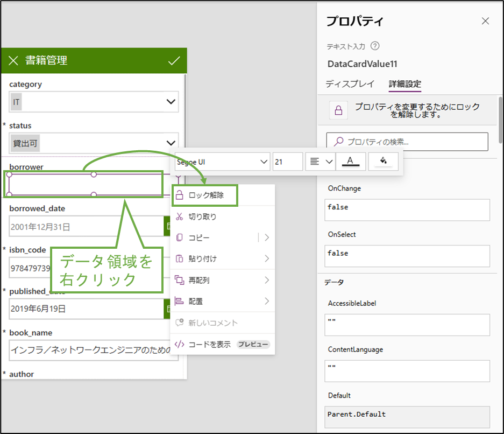Click the author field label

coord(21,374)
